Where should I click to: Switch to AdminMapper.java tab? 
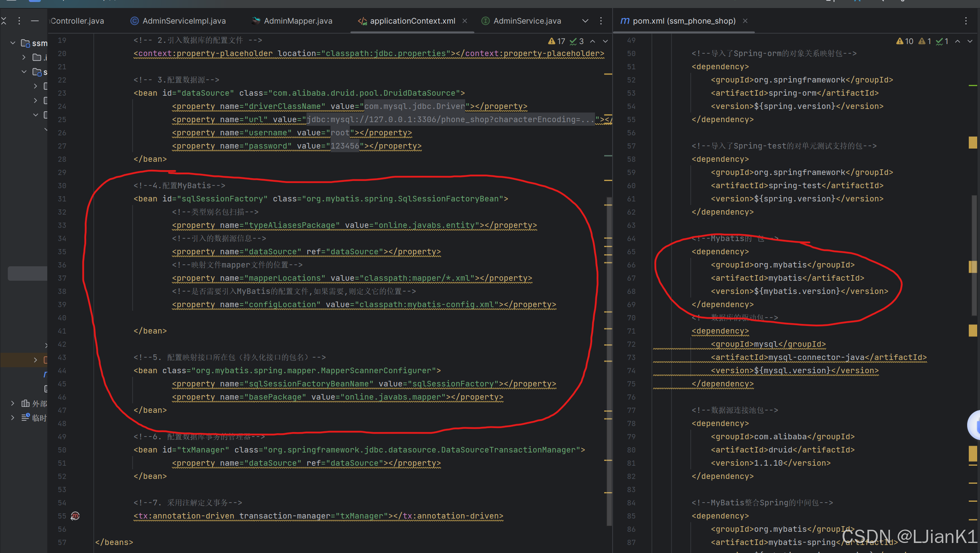coord(298,21)
